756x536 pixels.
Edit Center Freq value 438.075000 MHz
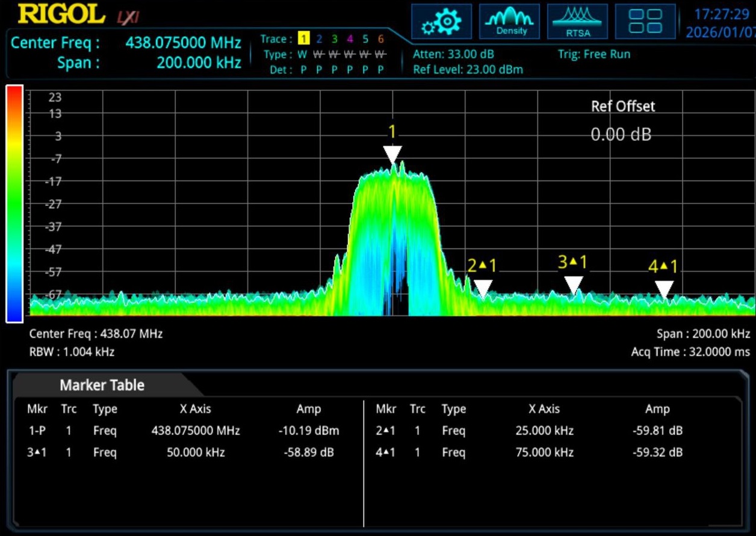coord(183,43)
